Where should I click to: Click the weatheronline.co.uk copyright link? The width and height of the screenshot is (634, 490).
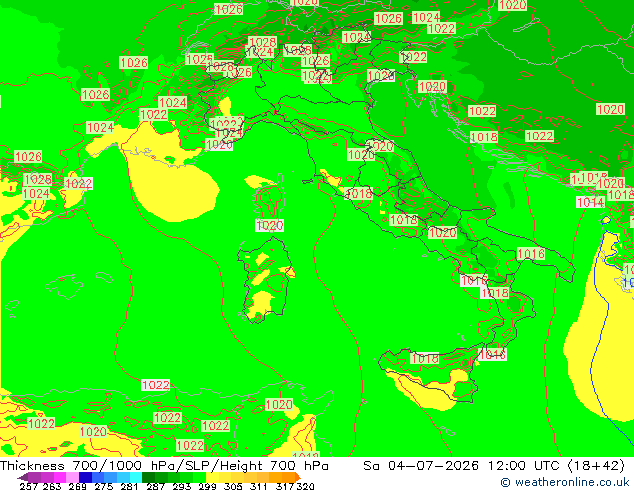565,482
